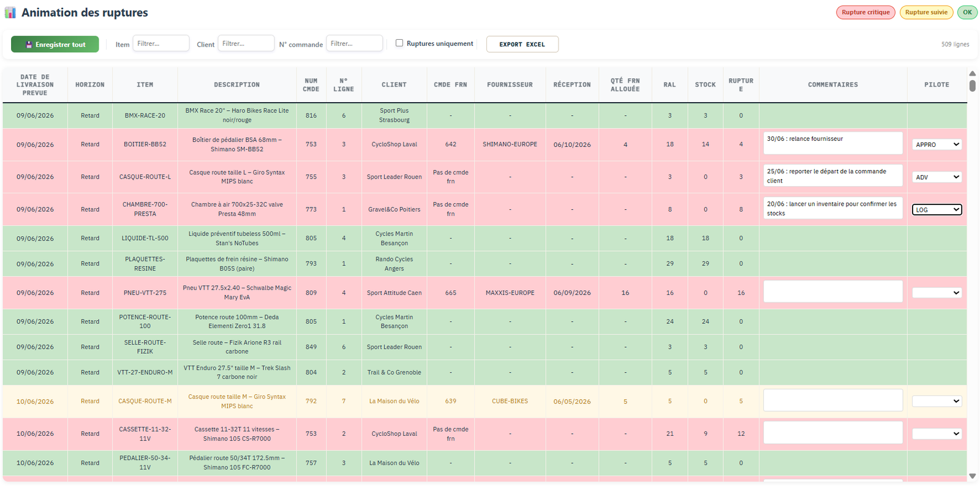
Task: Click the vertical scrollbar thumb
Action: point(972,86)
